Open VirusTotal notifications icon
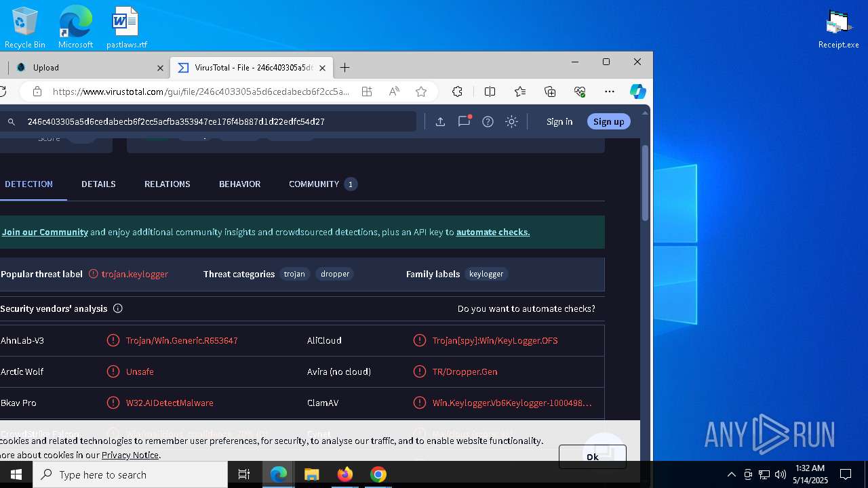This screenshot has height=488, width=868. pos(465,121)
